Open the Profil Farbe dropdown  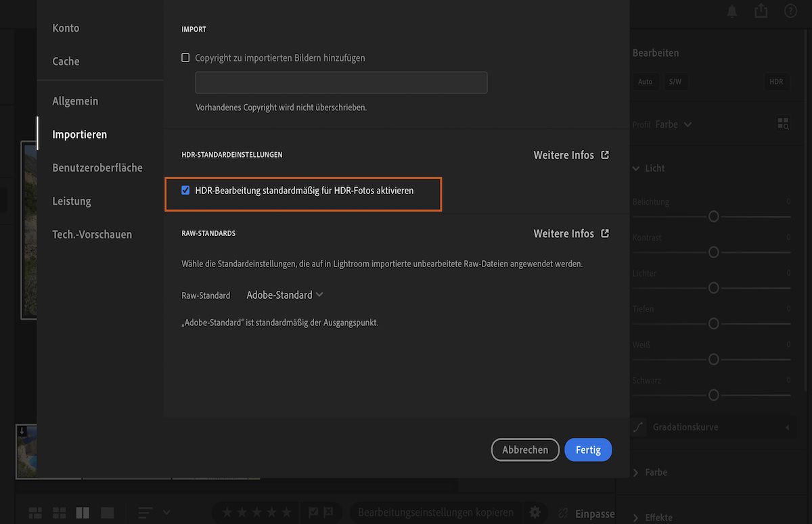(675, 124)
